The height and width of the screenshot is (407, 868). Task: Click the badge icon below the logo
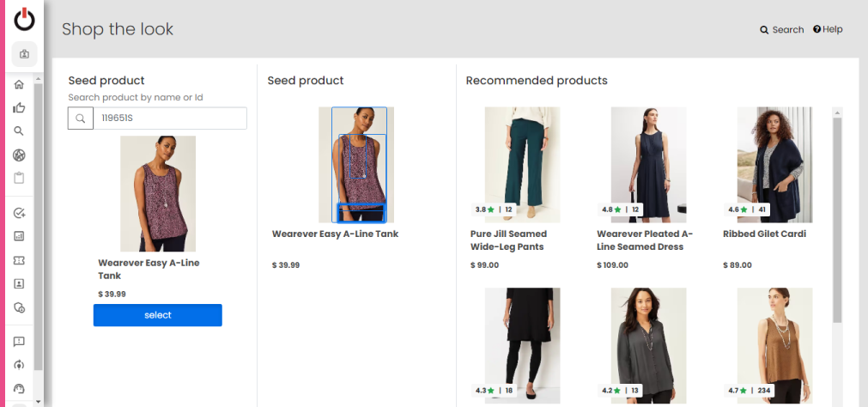[24, 54]
